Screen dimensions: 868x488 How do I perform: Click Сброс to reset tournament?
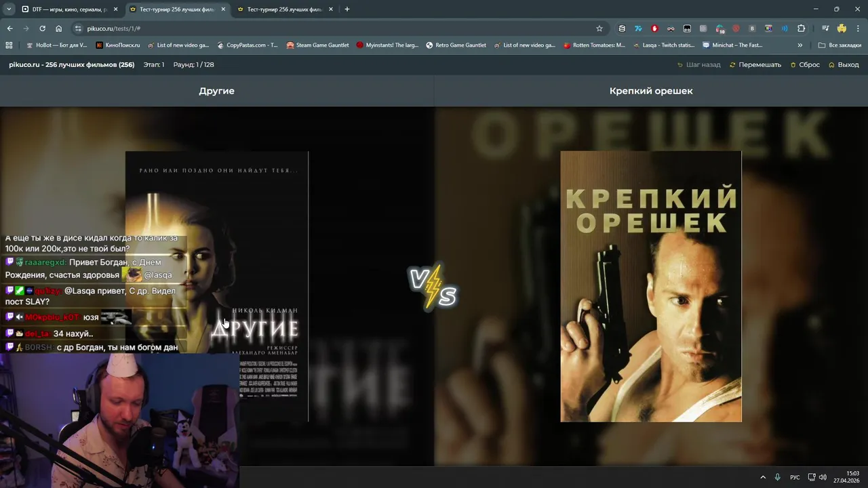coord(805,65)
